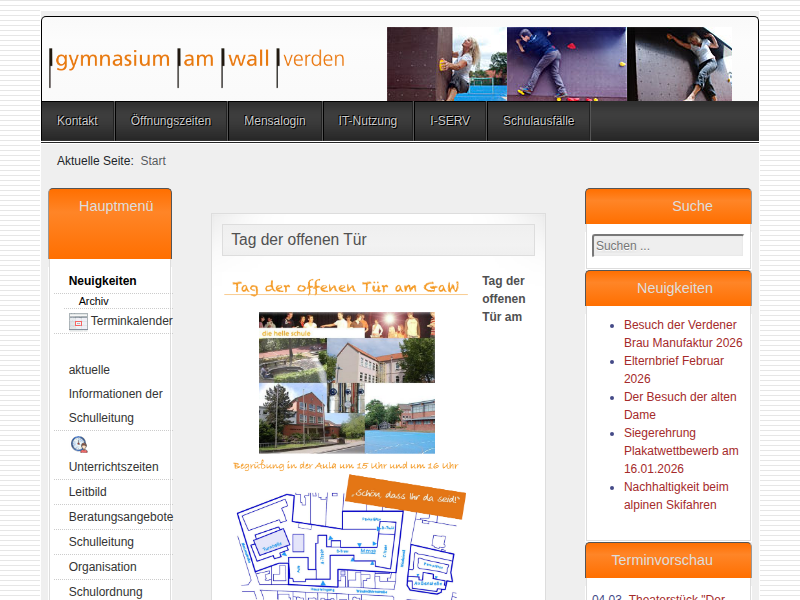Image resolution: width=800 pixels, height=600 pixels.
Task: Select Neuigkeiten in the Hauptmenü sidebar
Action: pyautogui.click(x=103, y=281)
